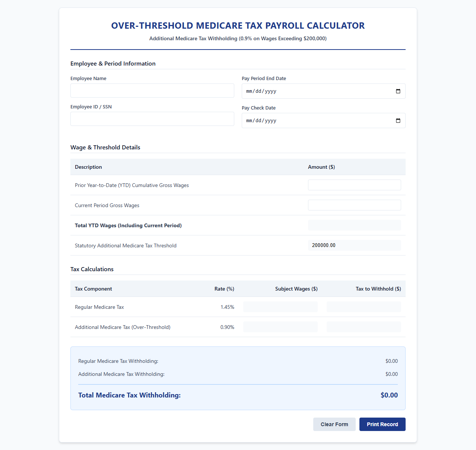The image size is (476, 450).
Task: Click the Tax to Withhold ($) column header
Action: (x=378, y=289)
